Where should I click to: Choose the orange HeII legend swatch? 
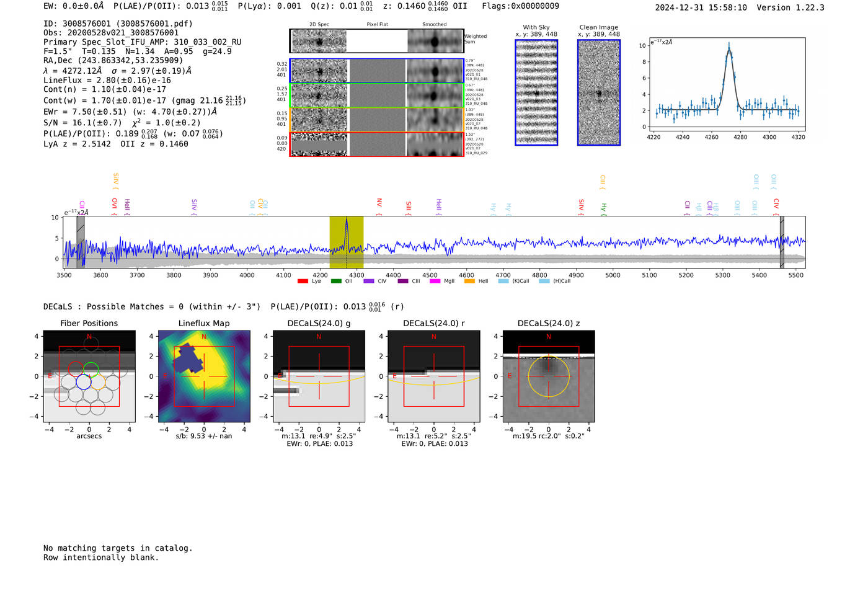pos(469,282)
